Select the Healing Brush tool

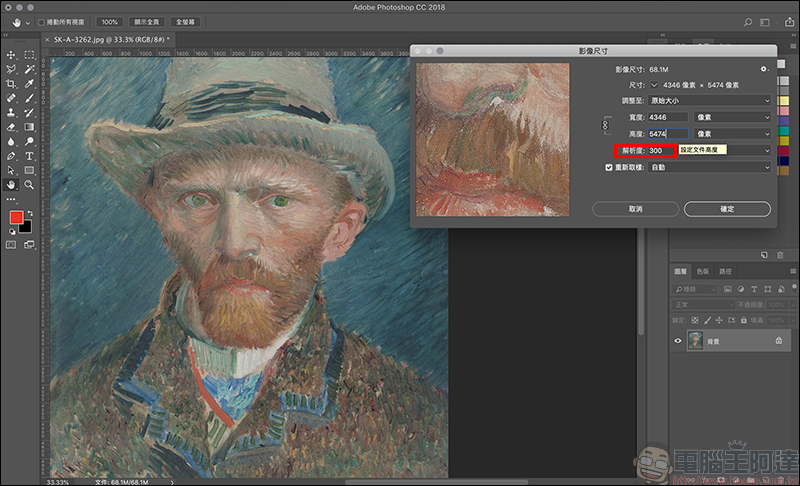[11, 98]
